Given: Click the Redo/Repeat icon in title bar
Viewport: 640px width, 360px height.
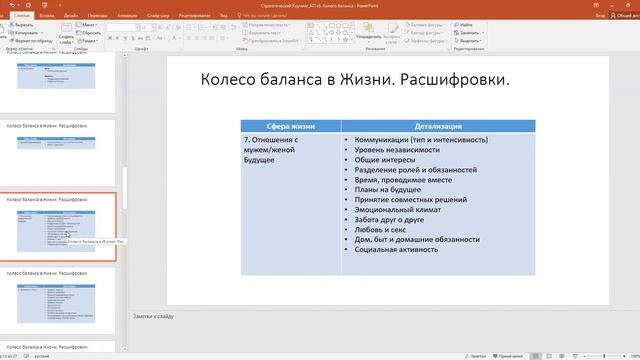Looking at the screenshot, I should click(x=28, y=5).
